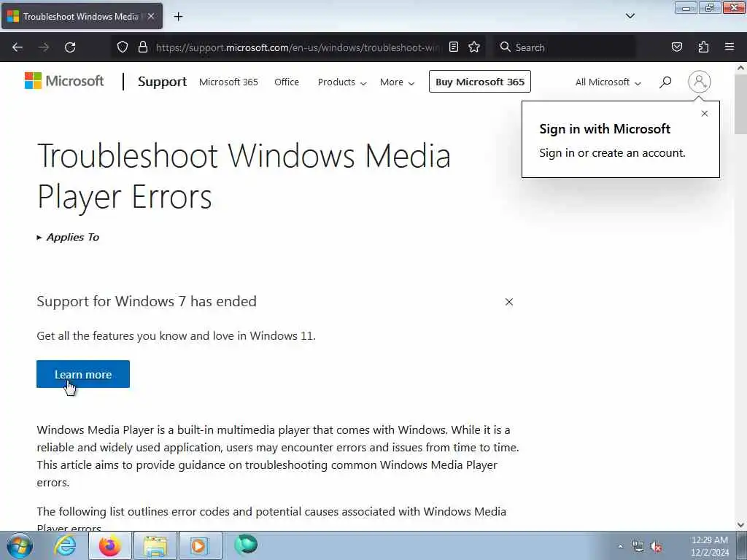Expand the Applies To section
The image size is (747, 560).
click(68, 237)
